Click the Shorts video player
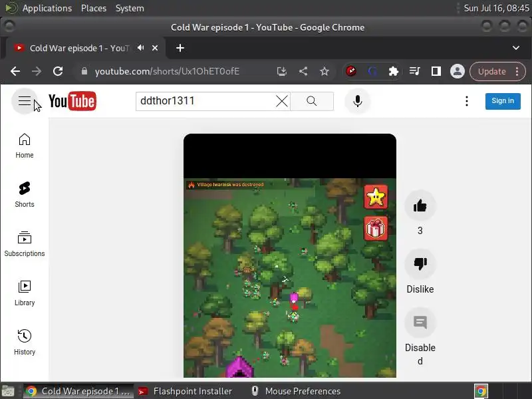The width and height of the screenshot is (532, 399). (290, 255)
